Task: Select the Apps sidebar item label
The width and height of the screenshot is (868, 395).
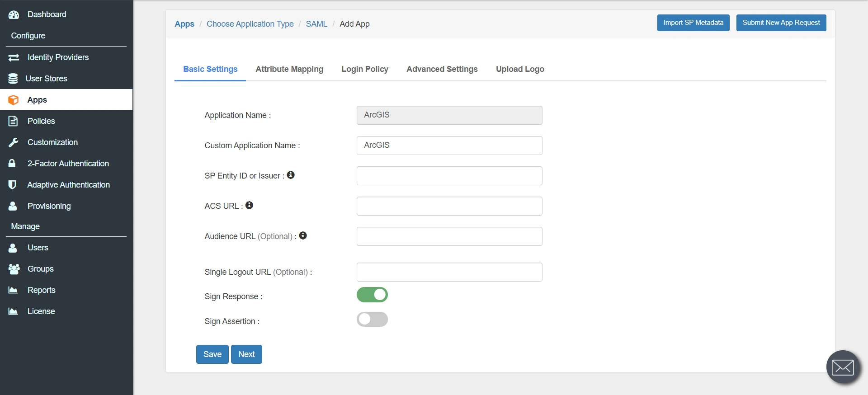Action: (37, 100)
